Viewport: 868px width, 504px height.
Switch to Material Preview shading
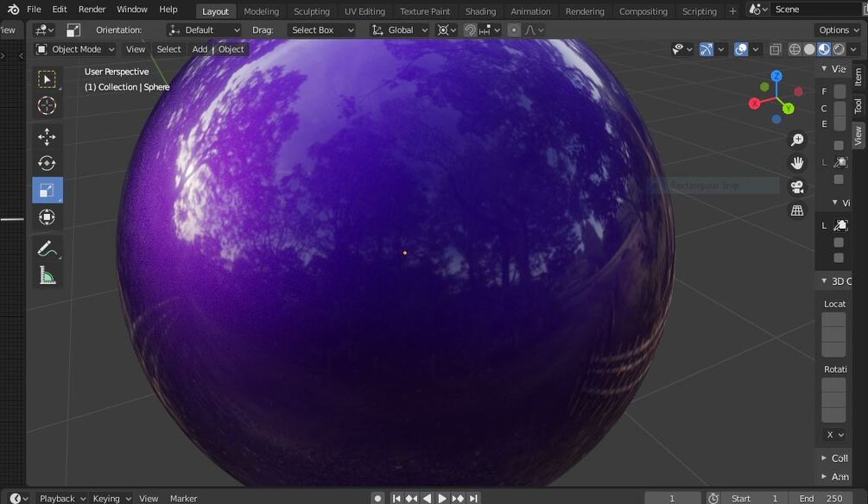tap(824, 49)
